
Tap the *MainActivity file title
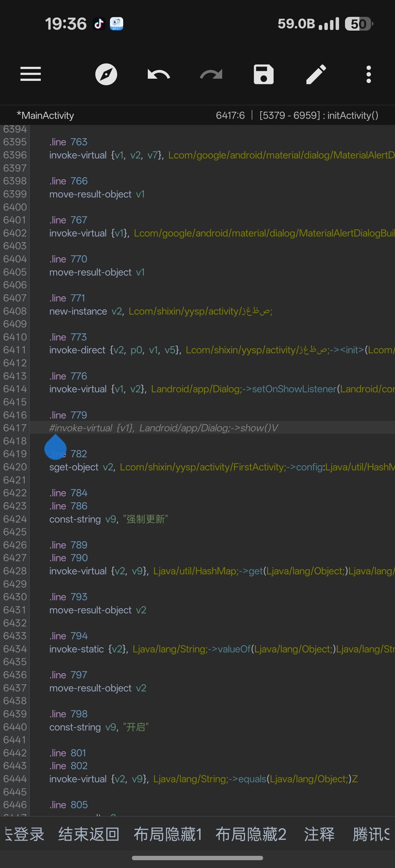45,115
